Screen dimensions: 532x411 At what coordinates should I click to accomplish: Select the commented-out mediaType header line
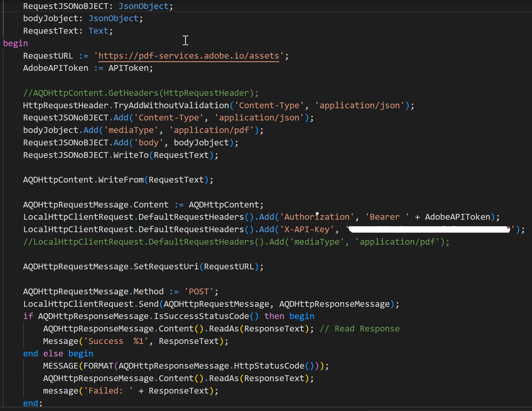coord(236,241)
